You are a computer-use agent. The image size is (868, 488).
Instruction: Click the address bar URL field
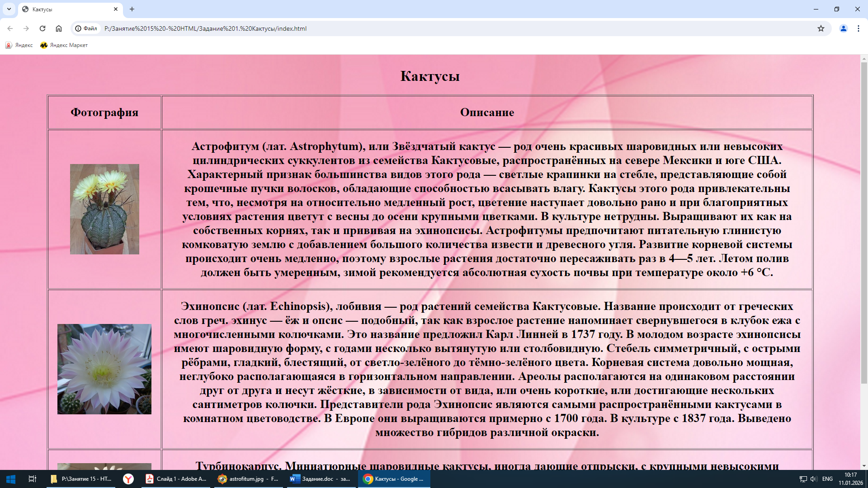(x=407, y=28)
